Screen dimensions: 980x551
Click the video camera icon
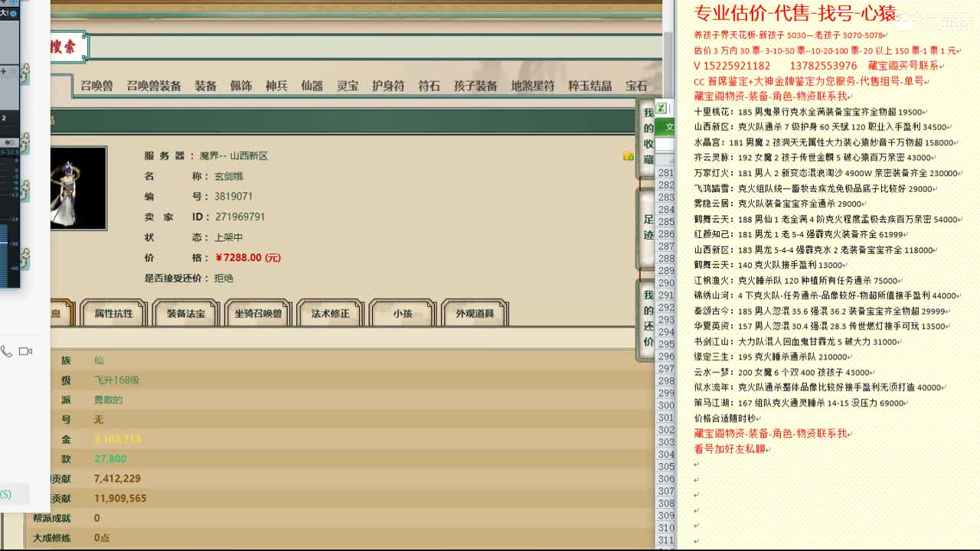click(x=25, y=351)
